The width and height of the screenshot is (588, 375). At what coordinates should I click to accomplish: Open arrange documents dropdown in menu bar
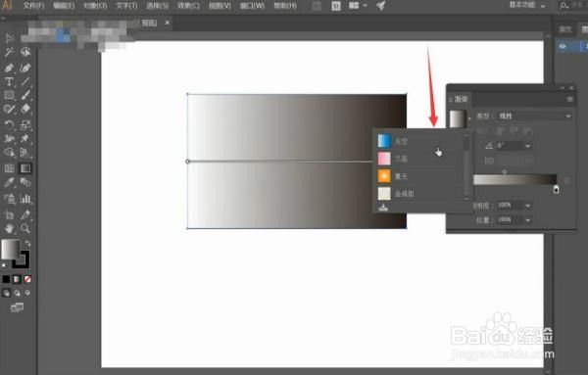click(358, 6)
